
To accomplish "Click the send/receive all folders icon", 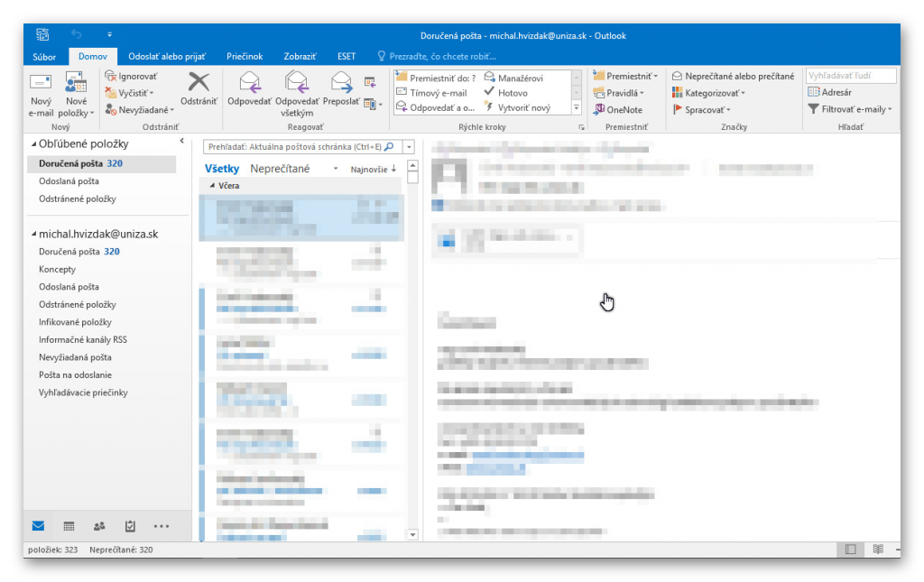I will (x=42, y=35).
